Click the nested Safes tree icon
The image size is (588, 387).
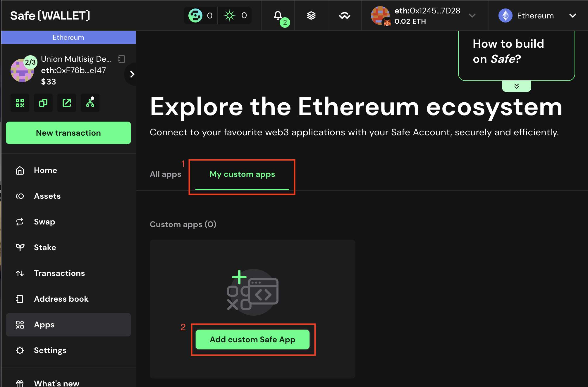click(x=90, y=103)
